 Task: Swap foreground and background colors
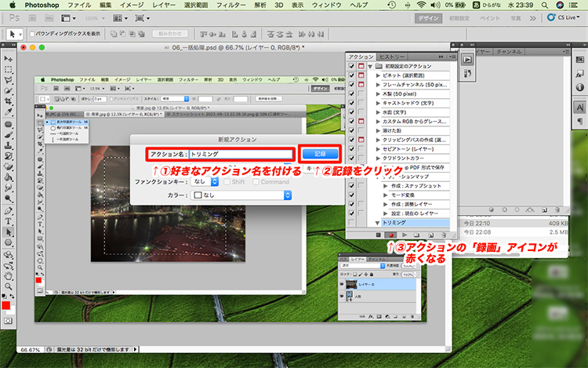coord(13,297)
